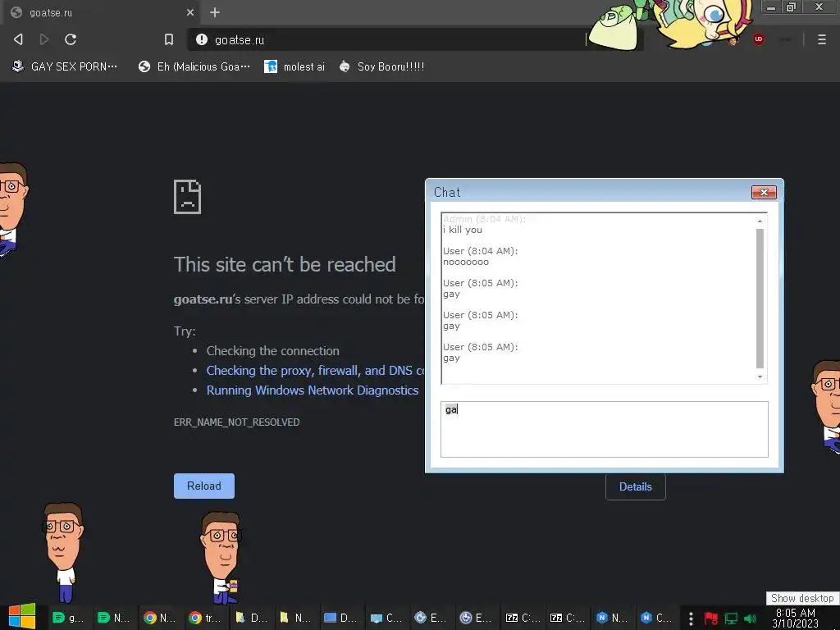840x630 pixels.
Task: Show hidden tray icons via three-dot button
Action: (691, 619)
